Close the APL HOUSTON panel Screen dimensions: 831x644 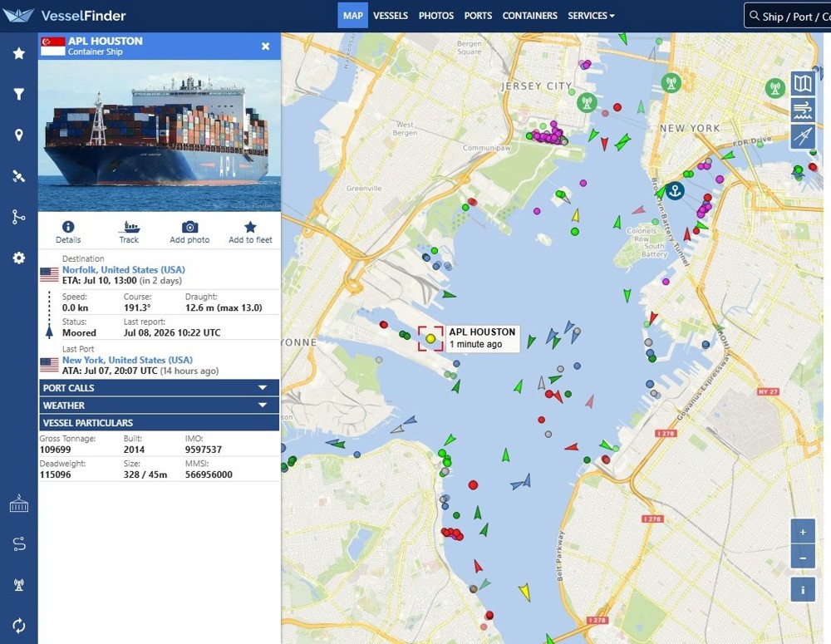(x=266, y=46)
